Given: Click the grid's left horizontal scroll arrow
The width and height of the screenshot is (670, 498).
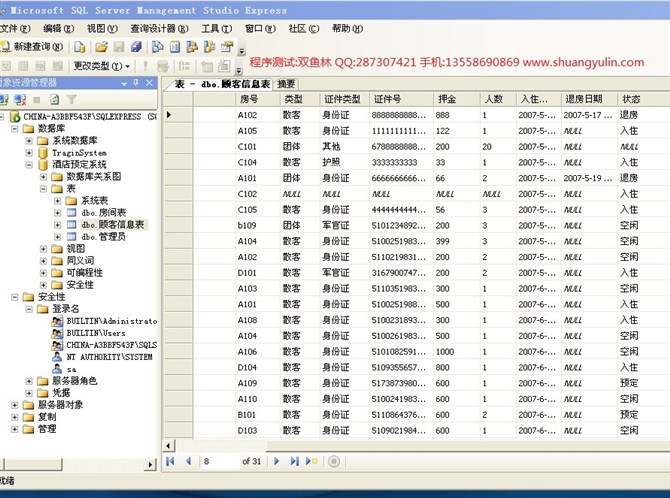Looking at the screenshot, I should coord(168,445).
